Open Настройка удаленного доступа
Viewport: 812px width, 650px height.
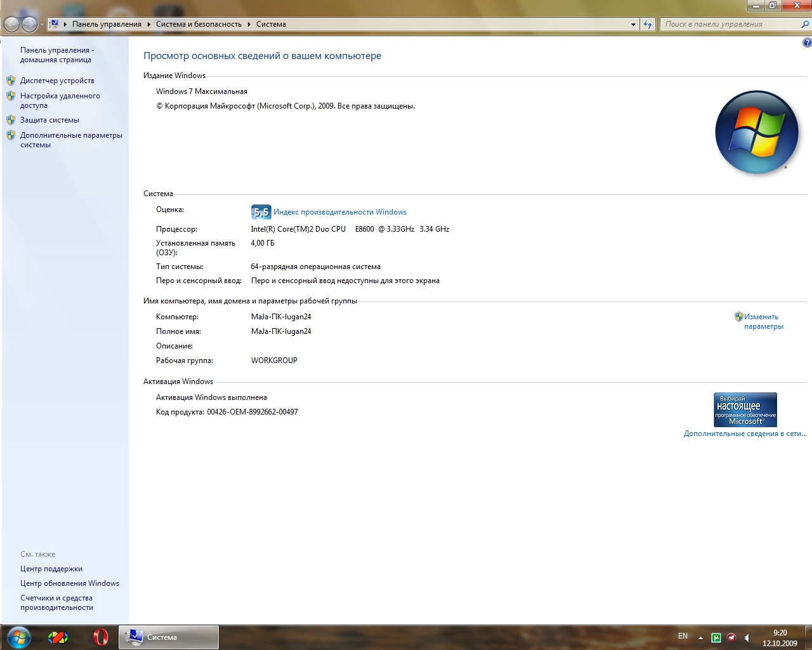(x=60, y=100)
